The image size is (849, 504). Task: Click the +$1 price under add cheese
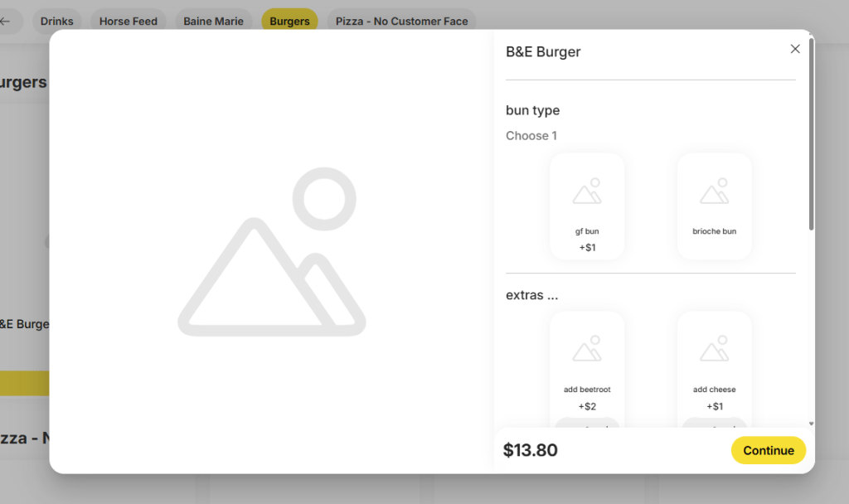coord(714,406)
